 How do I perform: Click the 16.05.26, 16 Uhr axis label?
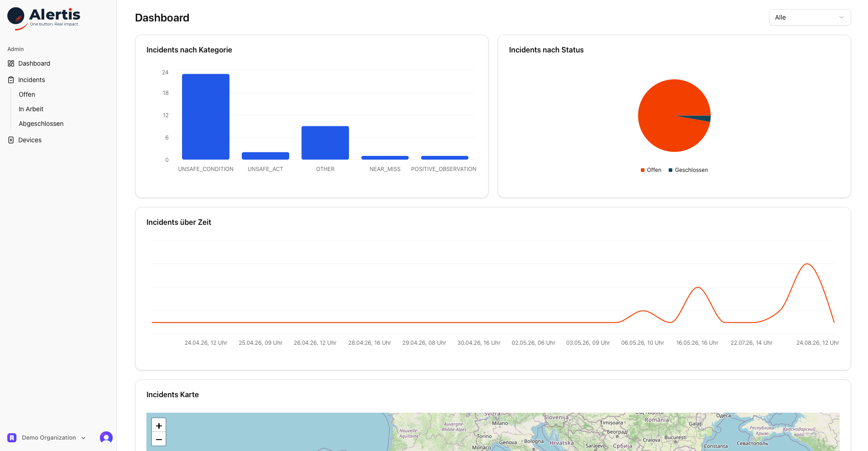pos(697,343)
